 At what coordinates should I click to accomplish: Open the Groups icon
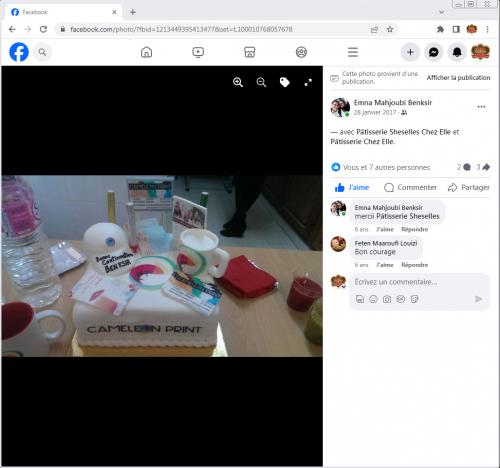[x=301, y=52]
